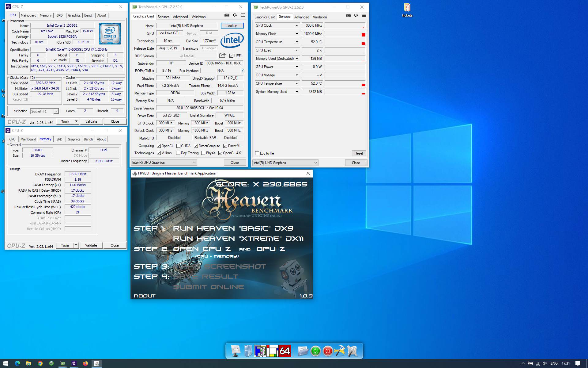Click the Reset button in GPU-Z Sensors
Image resolution: width=588 pixels, height=368 pixels.
coord(359,153)
